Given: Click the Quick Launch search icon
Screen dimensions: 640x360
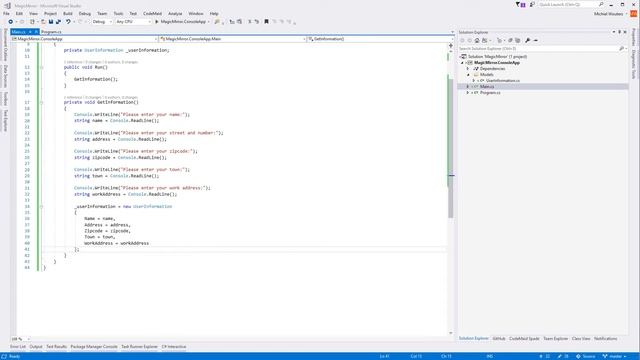Looking at the screenshot, I should pyautogui.click(x=601, y=4).
